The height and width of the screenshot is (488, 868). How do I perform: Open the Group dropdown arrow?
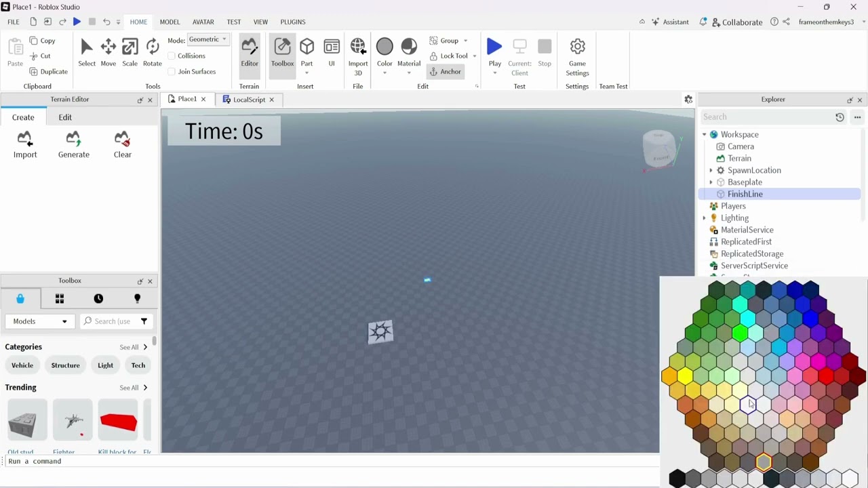pos(465,41)
